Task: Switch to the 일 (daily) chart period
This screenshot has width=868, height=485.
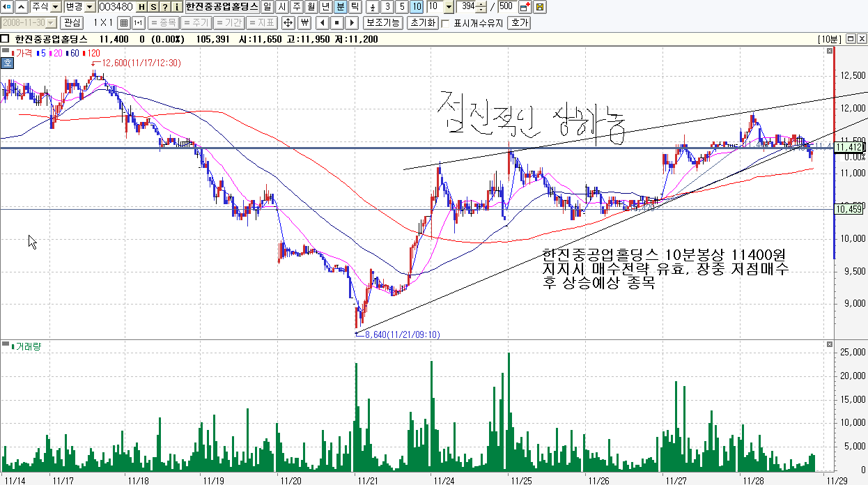Action: tap(267, 7)
